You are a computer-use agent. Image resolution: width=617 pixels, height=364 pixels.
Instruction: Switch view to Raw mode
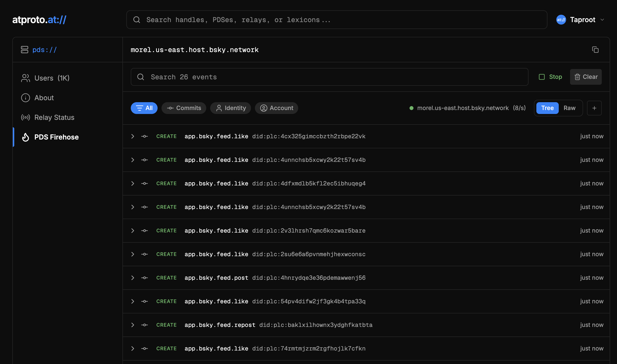(569, 108)
